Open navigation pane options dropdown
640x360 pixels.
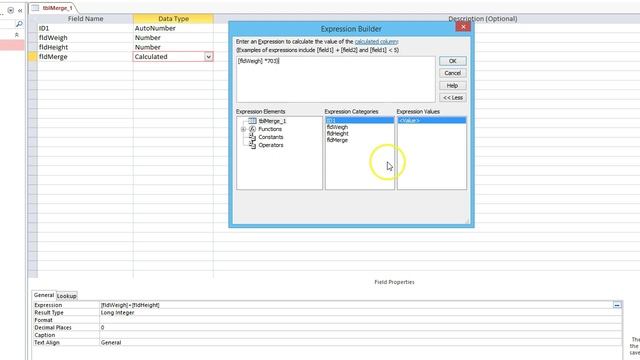click(11, 10)
